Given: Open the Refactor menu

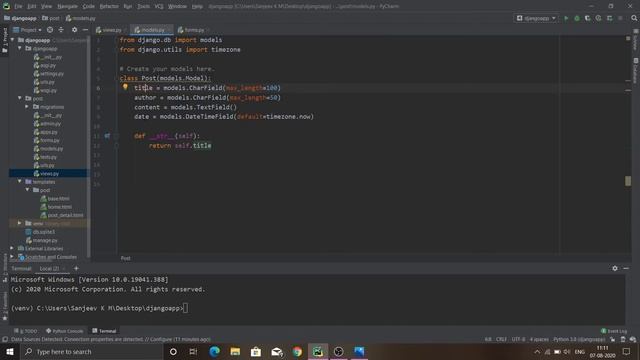Looking at the screenshot, I should (x=109, y=6).
